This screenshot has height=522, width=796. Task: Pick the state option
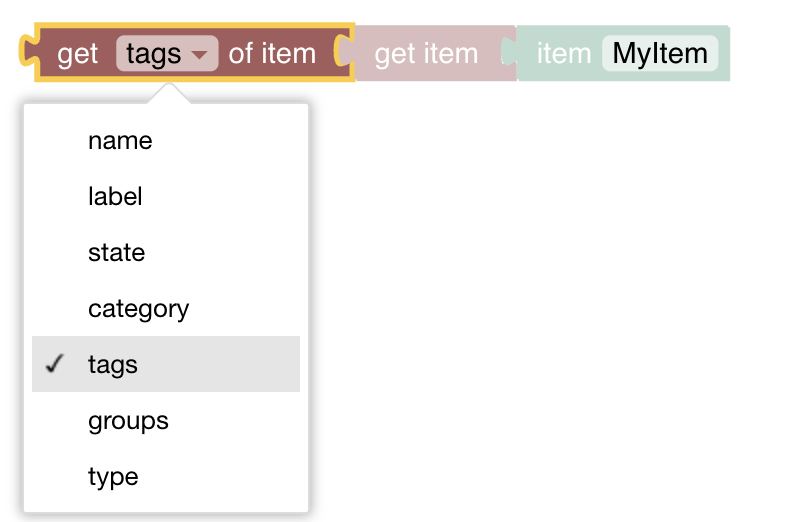click(x=116, y=253)
